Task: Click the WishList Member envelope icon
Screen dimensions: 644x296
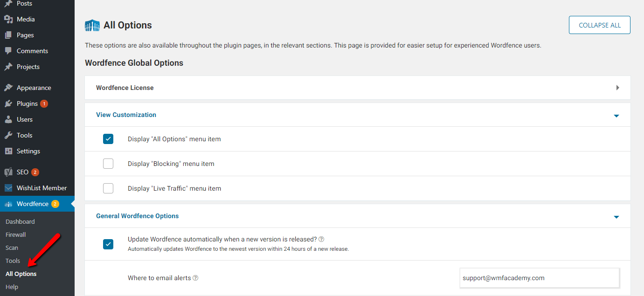Action: pos(8,188)
